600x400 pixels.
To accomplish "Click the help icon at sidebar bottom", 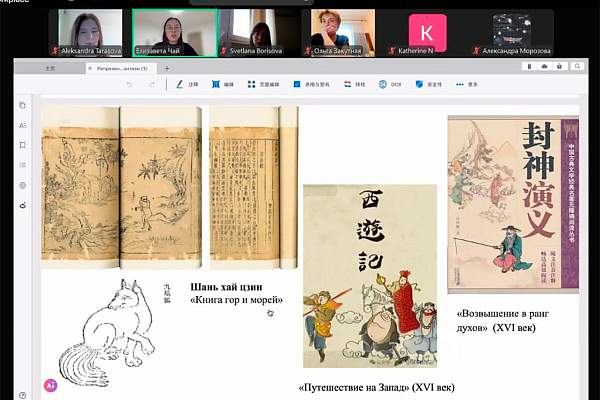I will click(23, 395).
